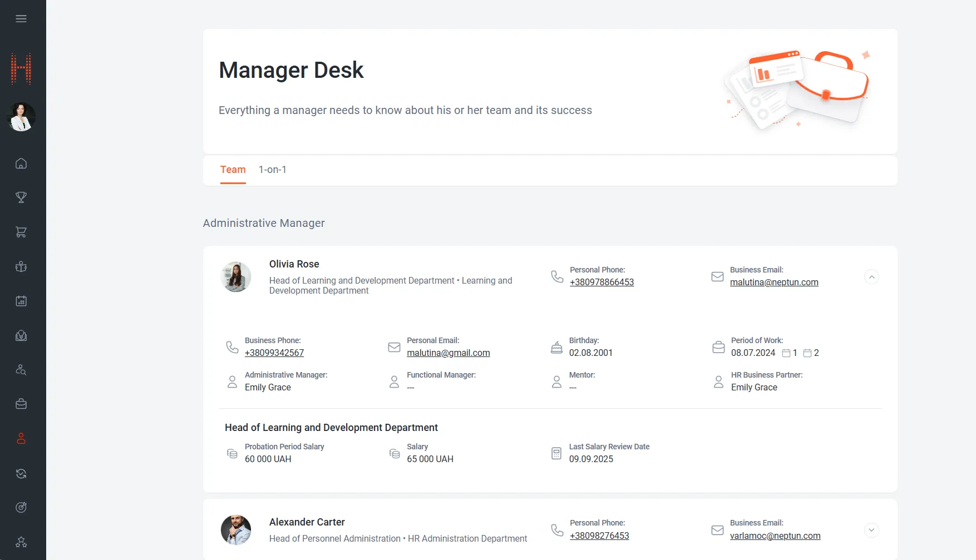Viewport: 976px width, 560px height.
Task: Click the H company logo
Action: (x=21, y=69)
